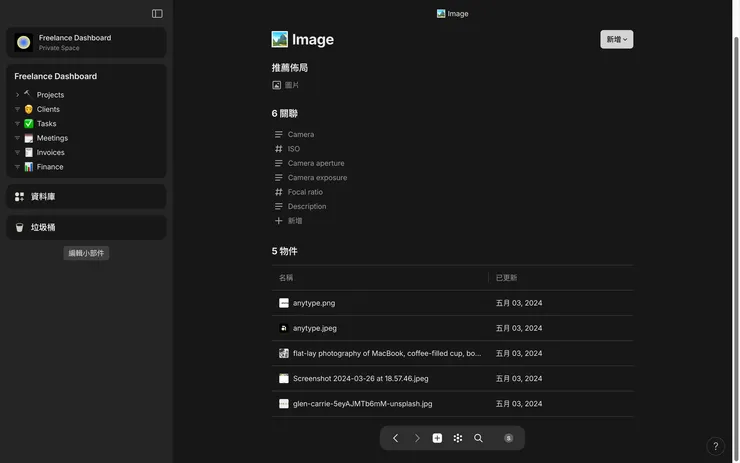
Task: Open the Camera aperture relation
Action: (x=316, y=163)
